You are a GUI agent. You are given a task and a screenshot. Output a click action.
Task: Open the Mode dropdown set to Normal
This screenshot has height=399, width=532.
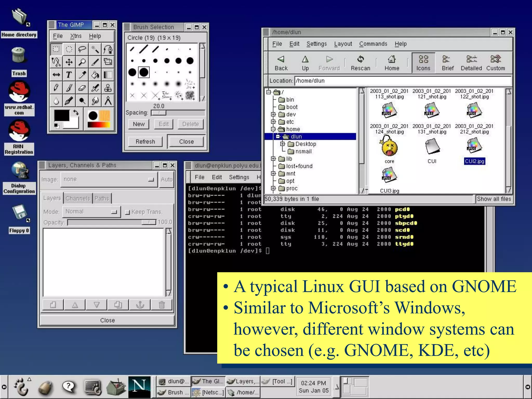point(91,212)
